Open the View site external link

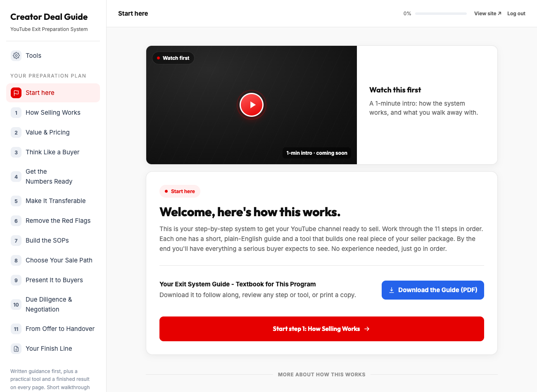point(487,14)
